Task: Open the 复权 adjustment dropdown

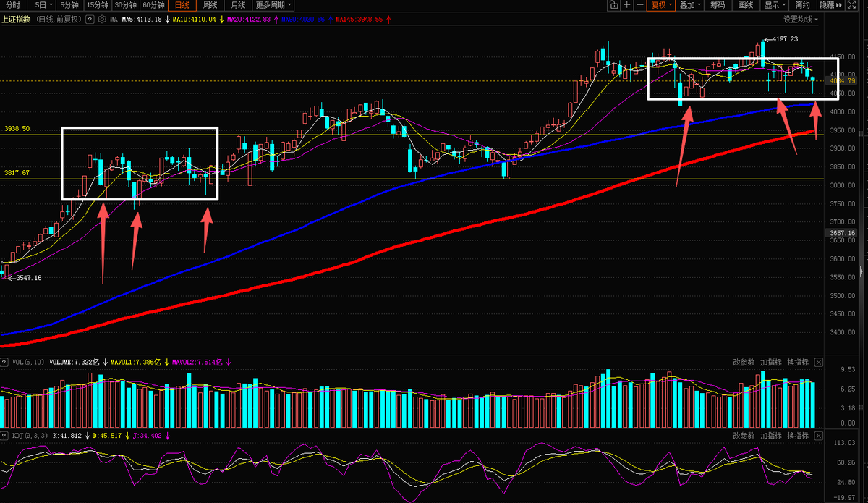Action: coord(661,5)
